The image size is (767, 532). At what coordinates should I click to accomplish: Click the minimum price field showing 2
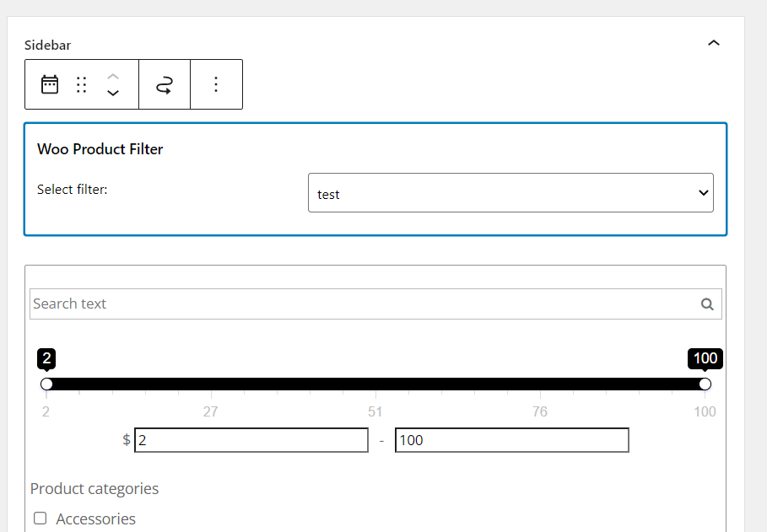pyautogui.click(x=251, y=440)
